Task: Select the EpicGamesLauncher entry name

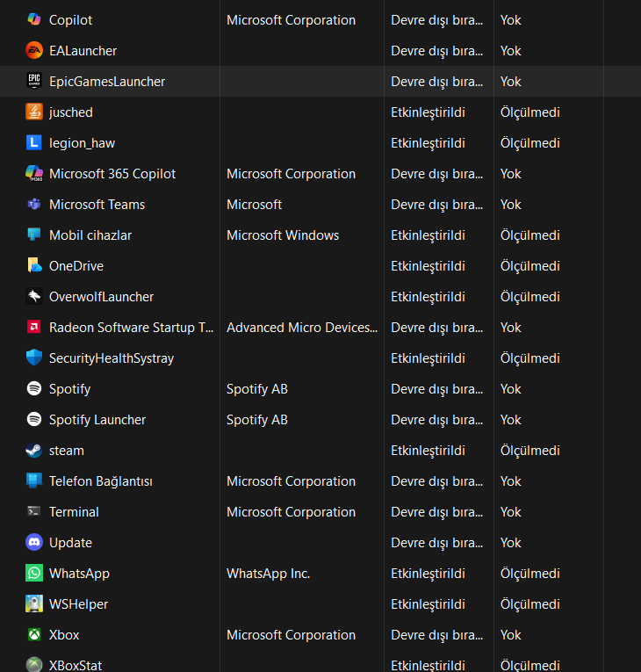Action: (107, 82)
